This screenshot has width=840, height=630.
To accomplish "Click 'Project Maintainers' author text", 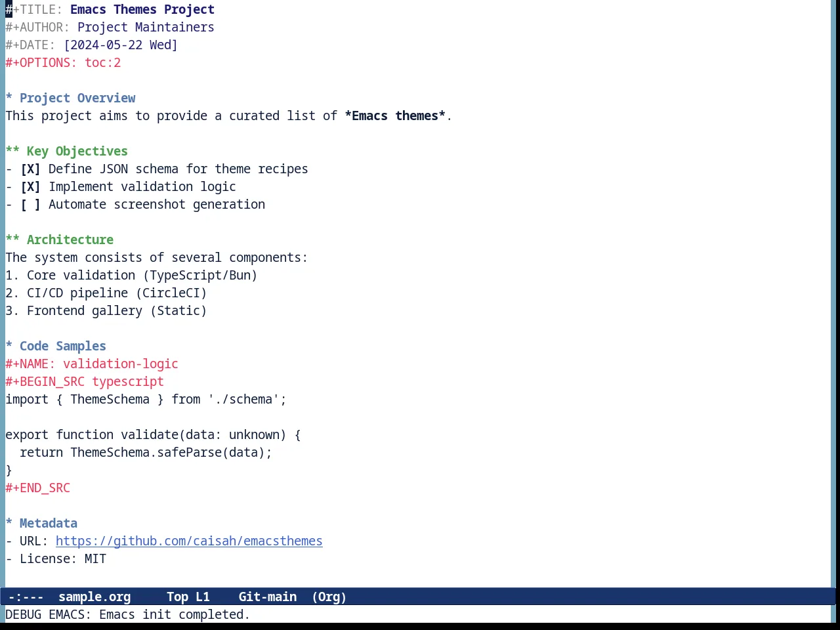I will tap(146, 27).
